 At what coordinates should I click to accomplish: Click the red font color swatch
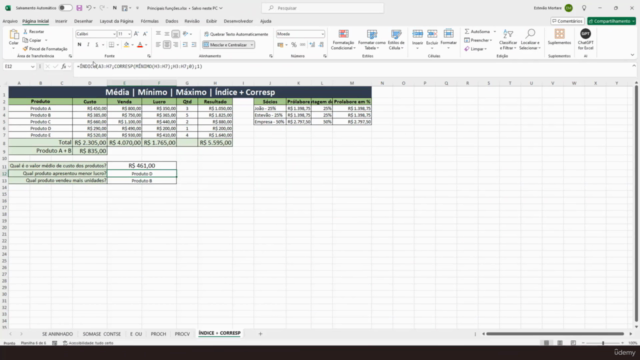pos(140,44)
